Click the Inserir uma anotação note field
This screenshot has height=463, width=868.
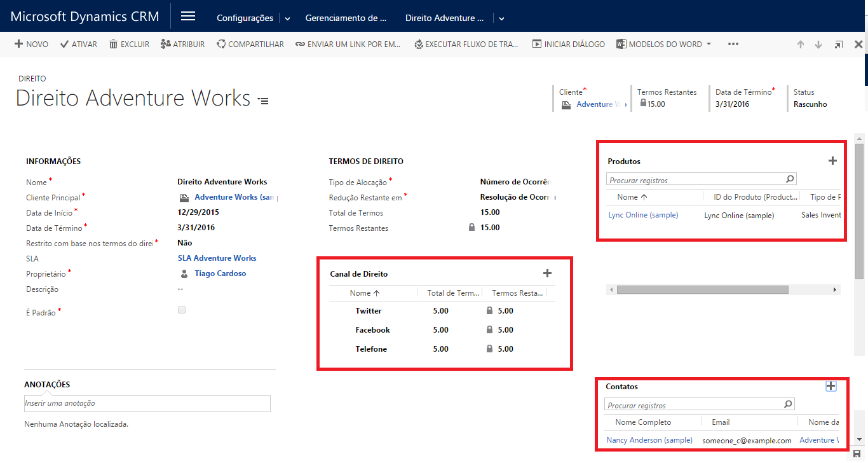click(147, 403)
